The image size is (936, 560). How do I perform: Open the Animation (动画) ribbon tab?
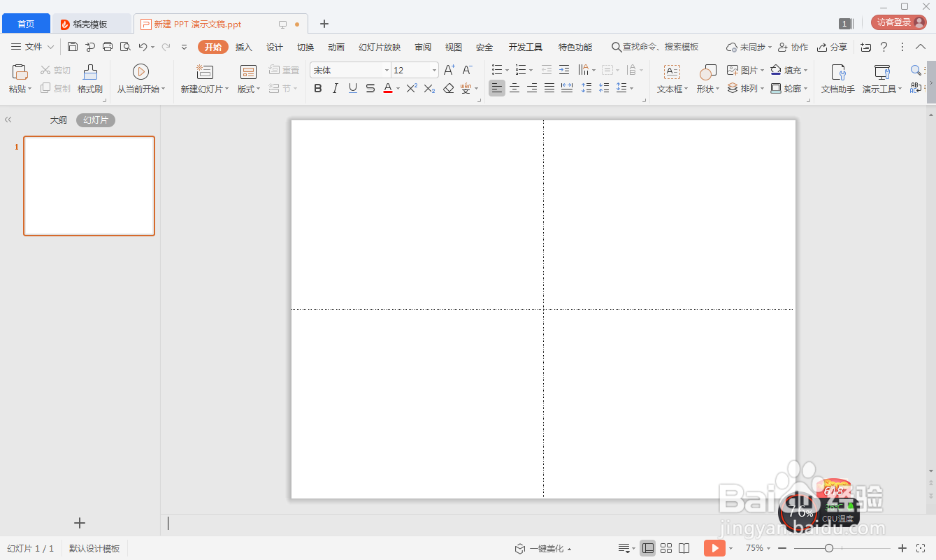[x=336, y=47]
